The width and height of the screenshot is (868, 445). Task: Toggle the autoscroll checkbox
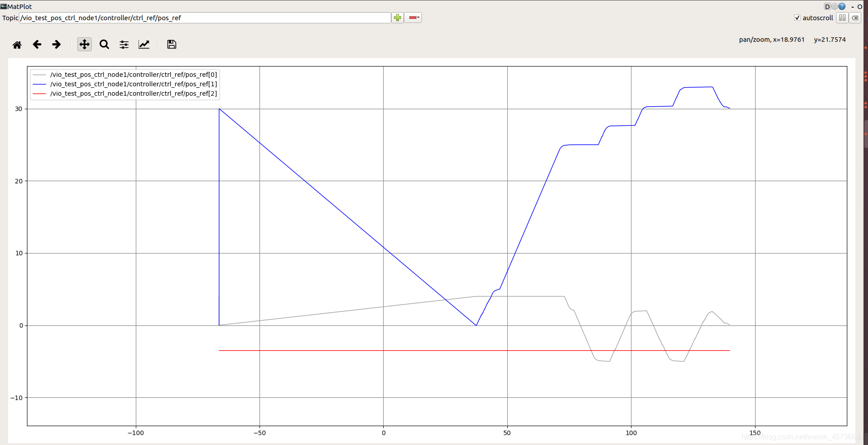(x=797, y=18)
